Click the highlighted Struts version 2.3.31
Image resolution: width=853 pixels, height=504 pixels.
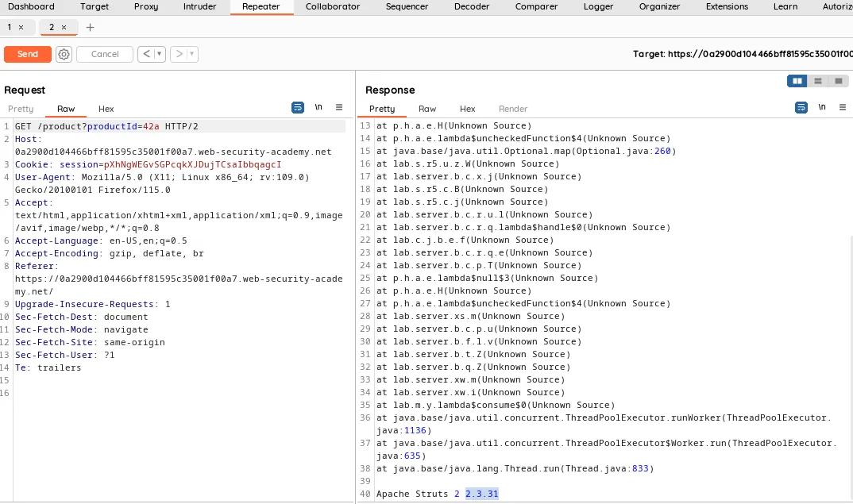pyautogui.click(x=481, y=494)
